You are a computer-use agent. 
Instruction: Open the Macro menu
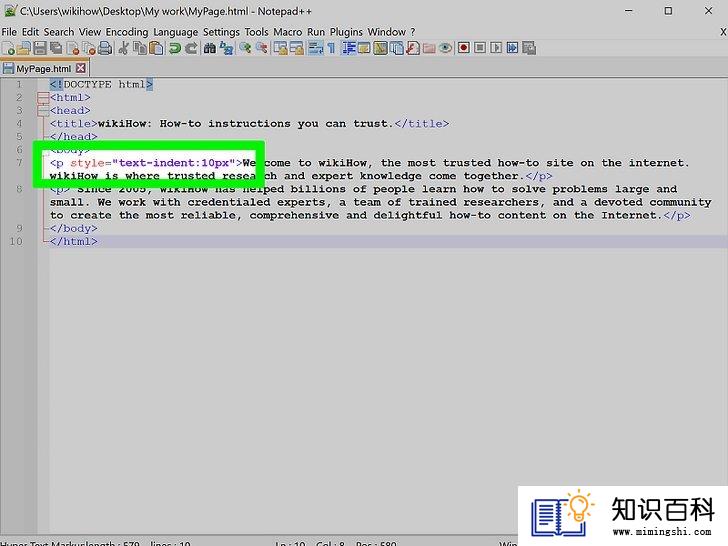288,32
